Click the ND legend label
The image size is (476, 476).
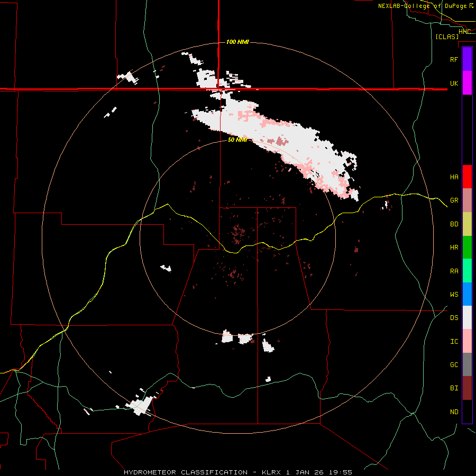(x=454, y=412)
